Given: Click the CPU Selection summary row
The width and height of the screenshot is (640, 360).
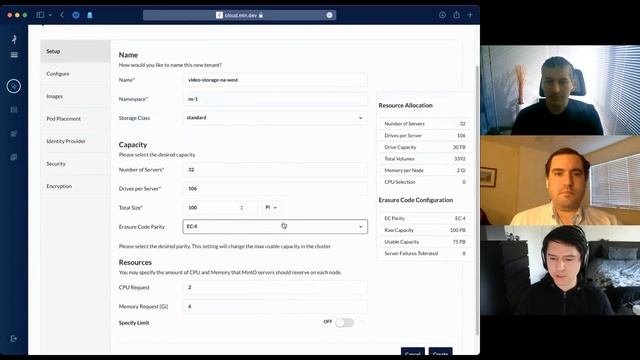Looking at the screenshot, I should click(x=425, y=182).
